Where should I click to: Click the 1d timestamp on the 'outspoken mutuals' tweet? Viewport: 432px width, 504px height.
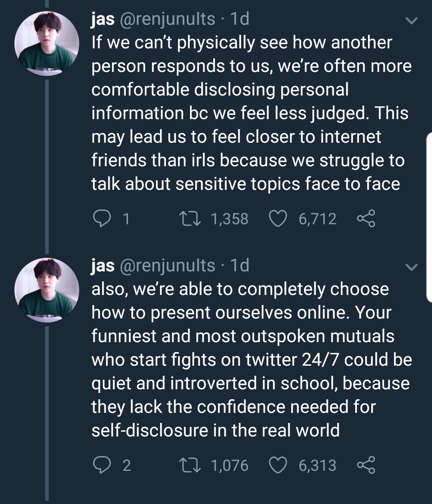(240, 266)
